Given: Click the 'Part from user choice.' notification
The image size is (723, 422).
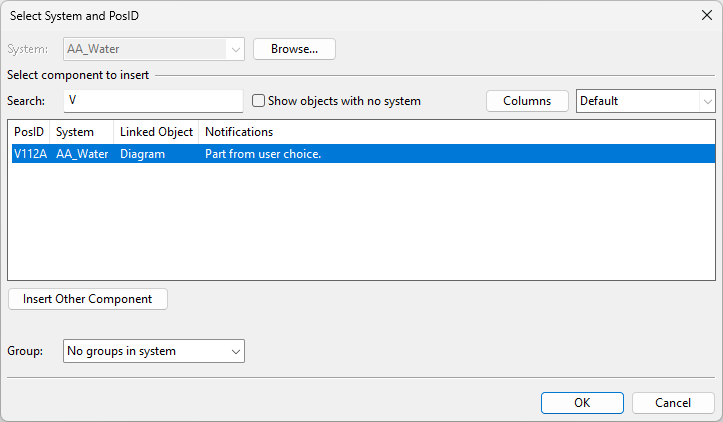Looking at the screenshot, I should pyautogui.click(x=262, y=154).
